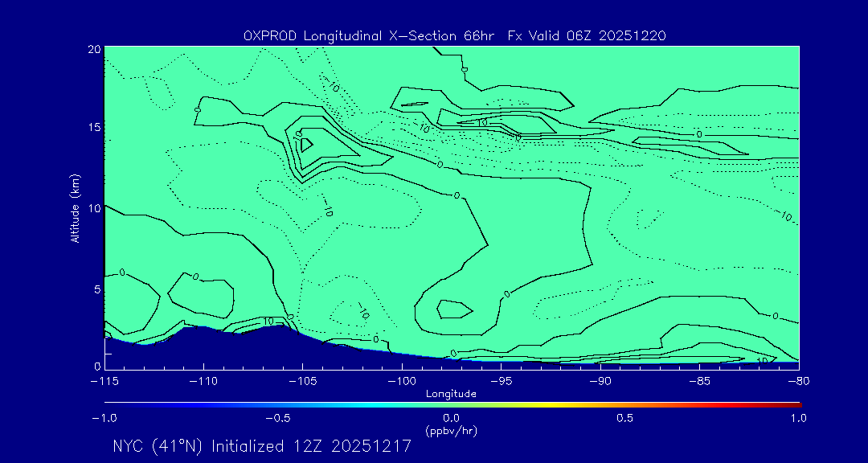This screenshot has height=463, width=868.
Task: Click the 15 km altitude tick label
Action: pos(93,128)
